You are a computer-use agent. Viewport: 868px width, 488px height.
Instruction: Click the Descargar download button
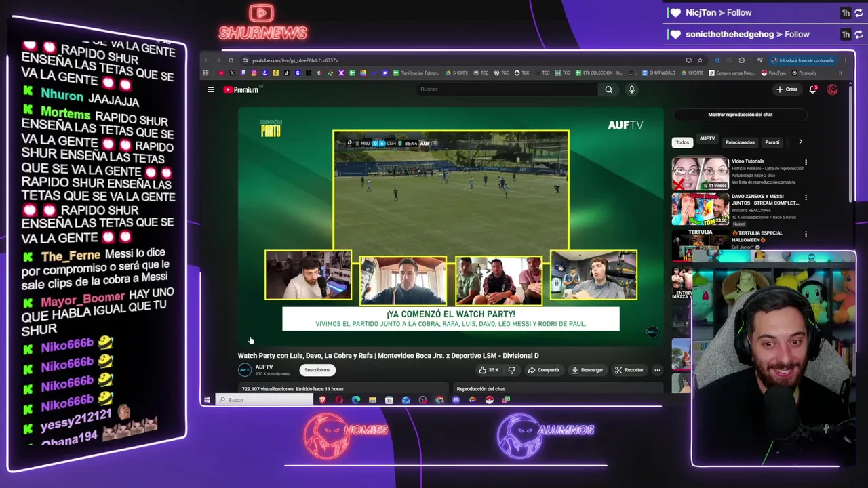click(x=587, y=370)
